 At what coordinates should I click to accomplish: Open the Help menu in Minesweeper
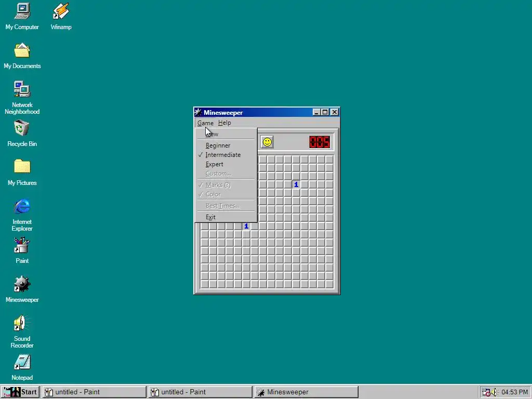[x=224, y=123]
